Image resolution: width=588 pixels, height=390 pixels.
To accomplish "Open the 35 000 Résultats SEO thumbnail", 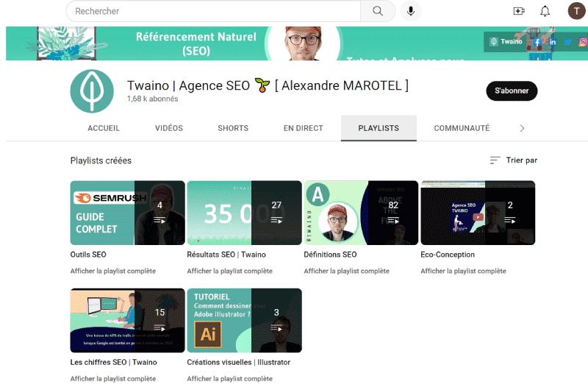I will 244,213.
